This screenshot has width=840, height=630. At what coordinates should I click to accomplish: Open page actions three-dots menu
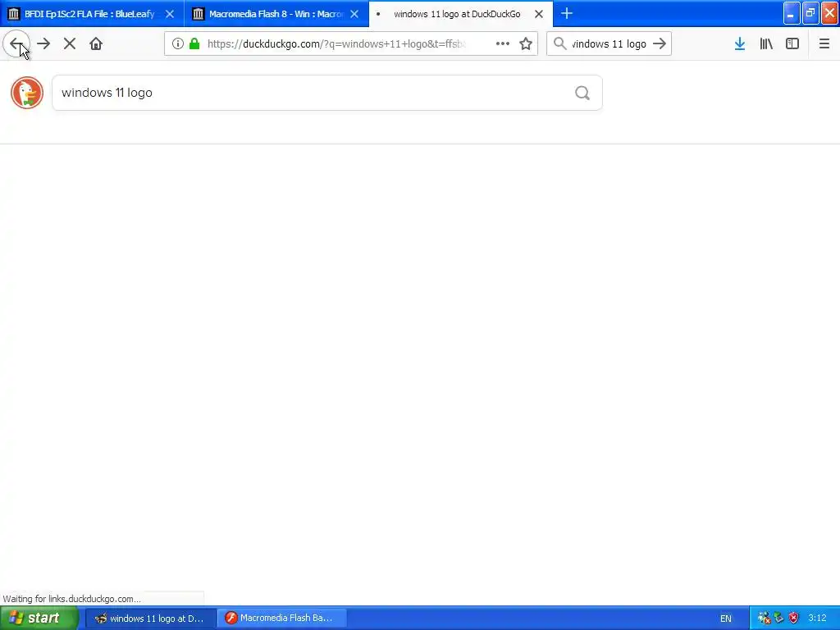click(503, 44)
